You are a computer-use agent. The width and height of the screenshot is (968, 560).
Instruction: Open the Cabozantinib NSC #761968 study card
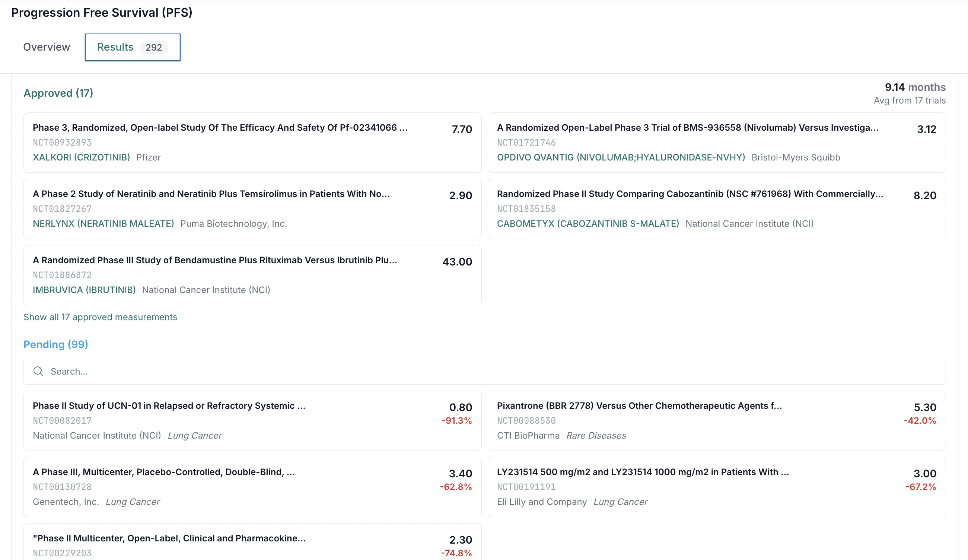pos(716,209)
